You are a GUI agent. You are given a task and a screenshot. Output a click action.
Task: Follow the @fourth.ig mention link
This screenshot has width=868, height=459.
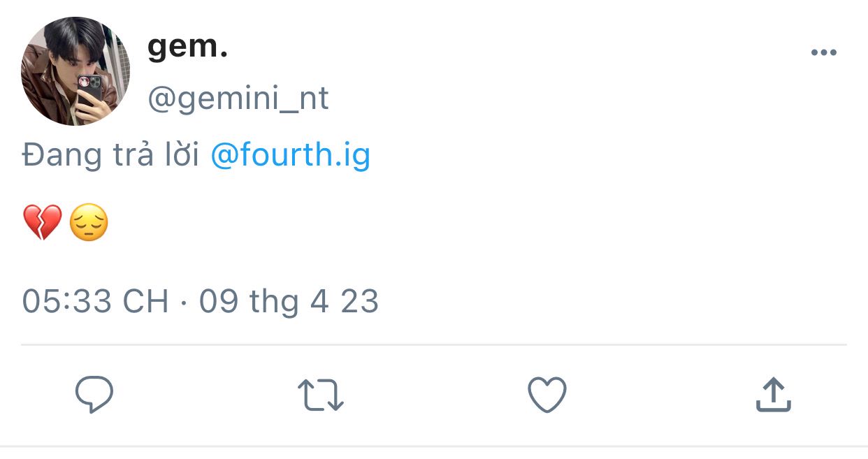coord(290,155)
